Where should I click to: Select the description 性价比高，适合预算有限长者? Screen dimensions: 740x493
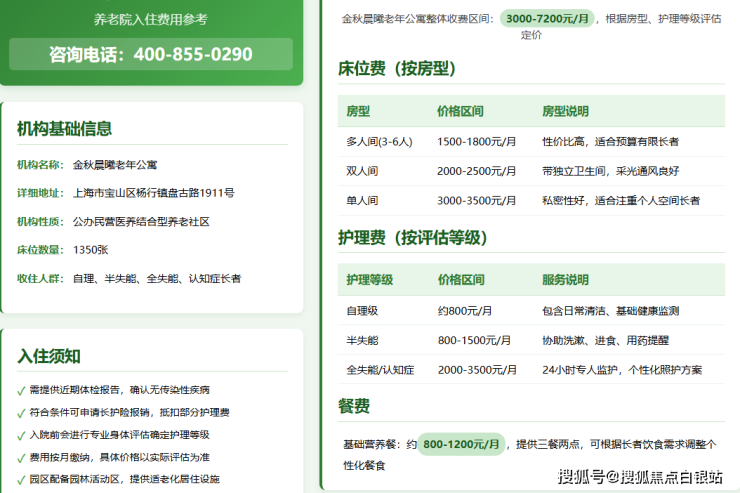611,142
